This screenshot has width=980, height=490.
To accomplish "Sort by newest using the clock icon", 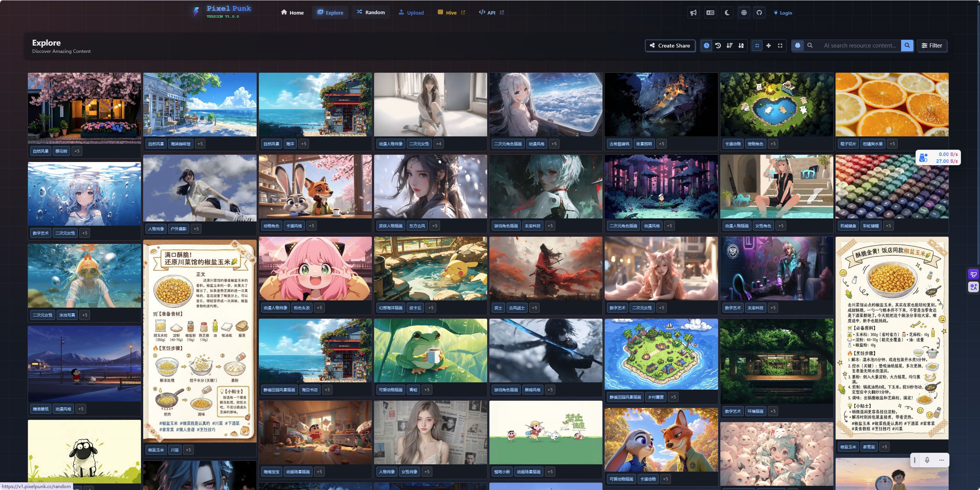I will tap(706, 46).
